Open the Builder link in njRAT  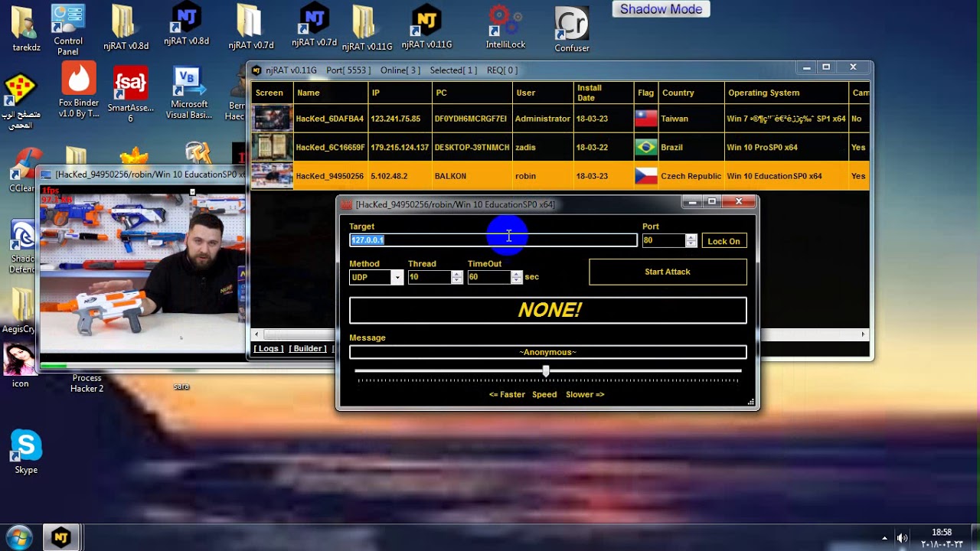pos(308,348)
